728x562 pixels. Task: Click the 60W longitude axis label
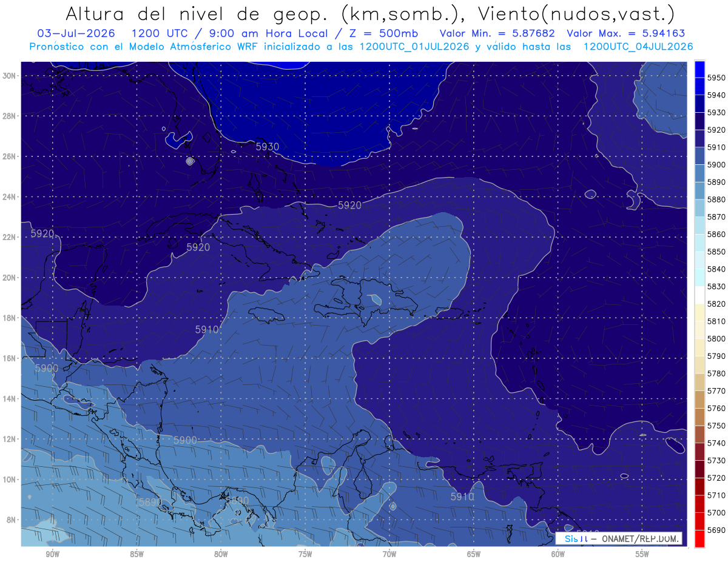tap(558, 554)
